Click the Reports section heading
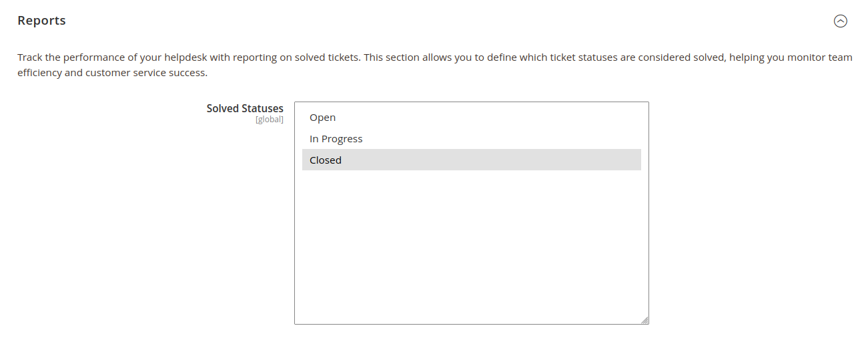The width and height of the screenshot is (868, 342). pos(41,21)
